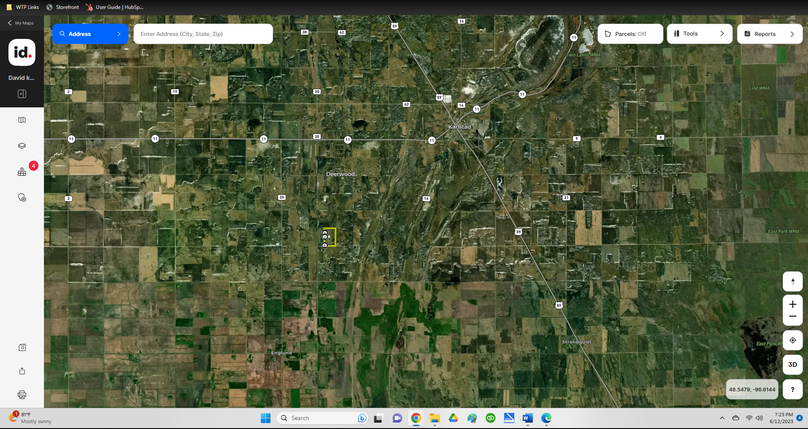Collapse the left sidebar panel
Viewport: 808px width, 429px height.
pos(22,94)
